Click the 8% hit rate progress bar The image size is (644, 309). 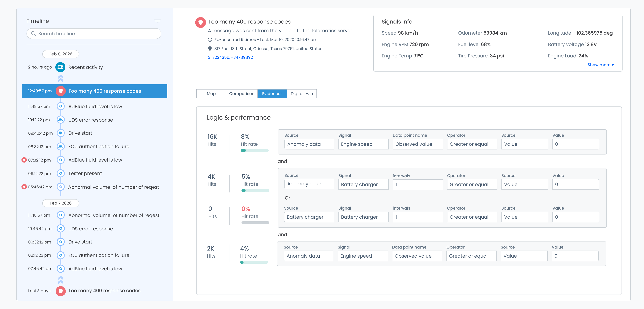pos(255,150)
